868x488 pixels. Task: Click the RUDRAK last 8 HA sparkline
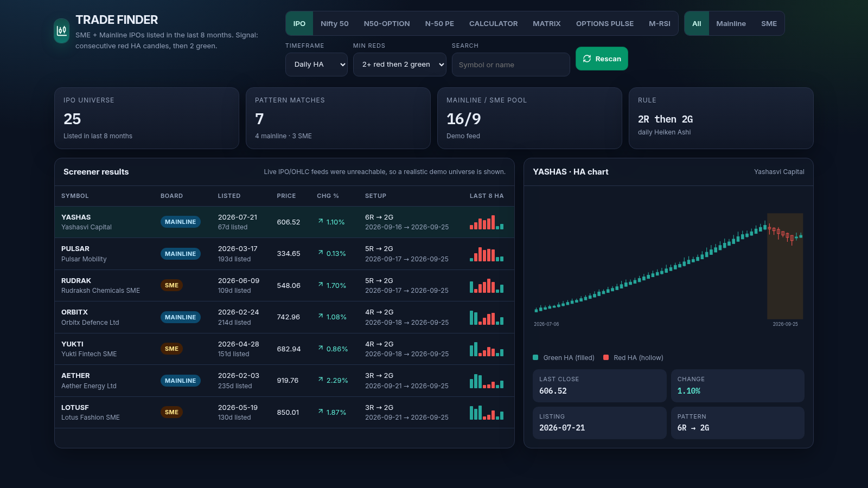[x=487, y=285]
